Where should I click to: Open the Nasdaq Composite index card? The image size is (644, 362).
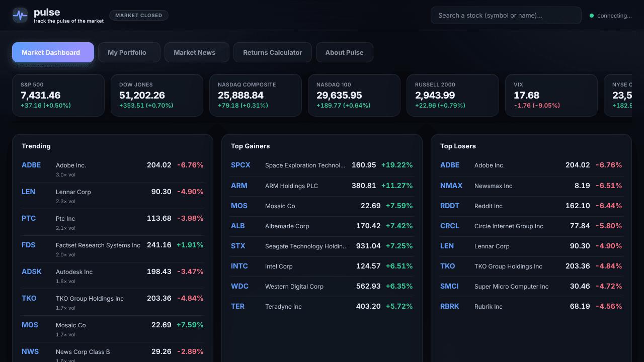(256, 96)
